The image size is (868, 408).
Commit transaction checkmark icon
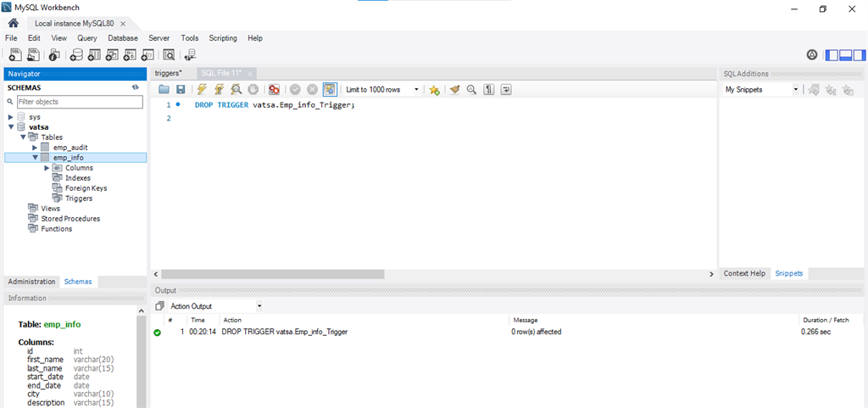coord(295,89)
